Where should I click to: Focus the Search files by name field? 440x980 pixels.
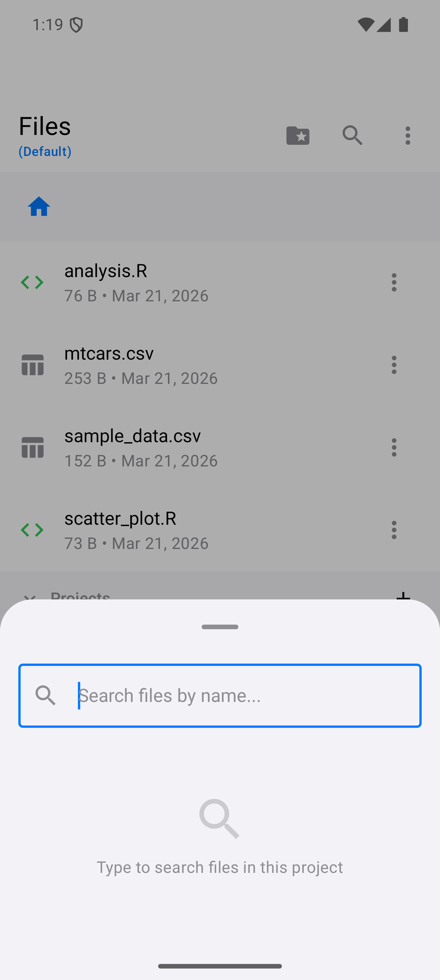click(x=243, y=695)
